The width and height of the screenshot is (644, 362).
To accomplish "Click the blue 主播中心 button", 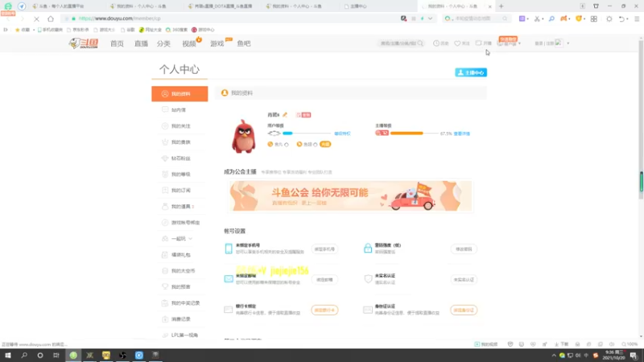I will pyautogui.click(x=471, y=72).
